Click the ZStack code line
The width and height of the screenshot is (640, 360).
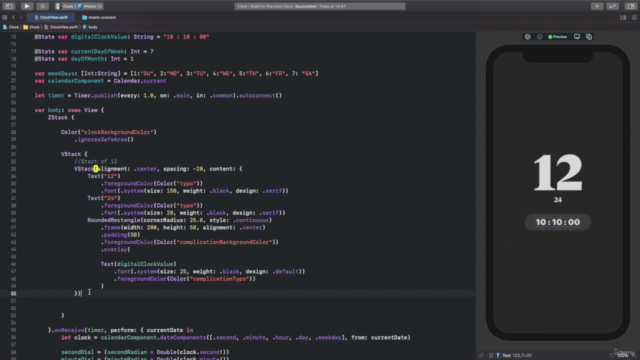click(x=61, y=118)
